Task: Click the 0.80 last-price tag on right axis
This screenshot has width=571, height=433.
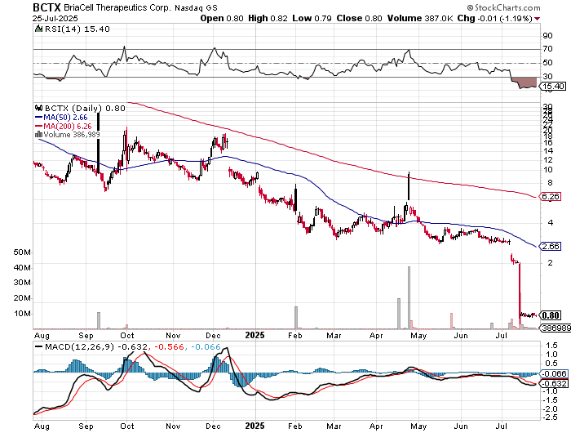Action: point(550,315)
